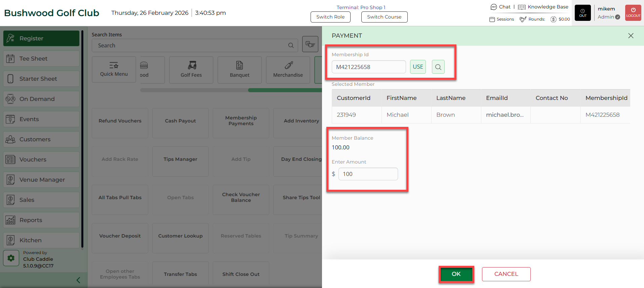Collapse the sidebar using left chevron
Screen dimensions: 644x288
click(78, 280)
